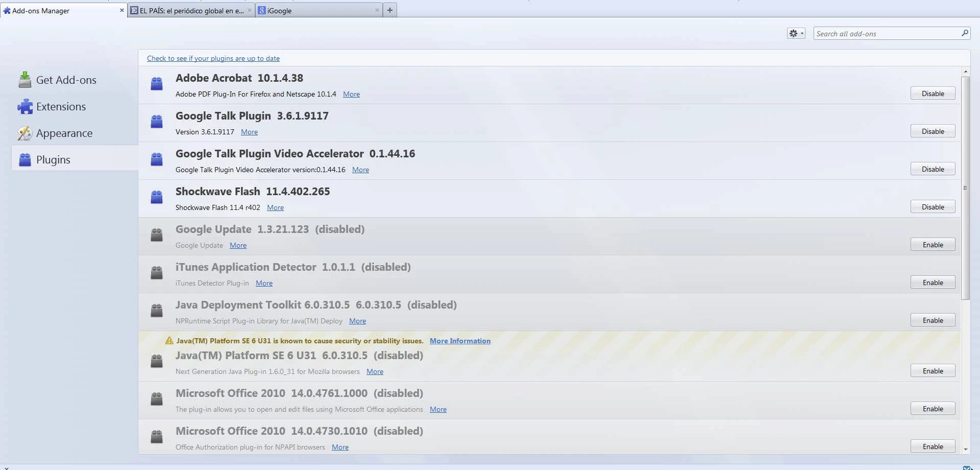This screenshot has height=470, width=980.
Task: Open the gear tools dropdown for all add-ons
Action: pos(796,33)
